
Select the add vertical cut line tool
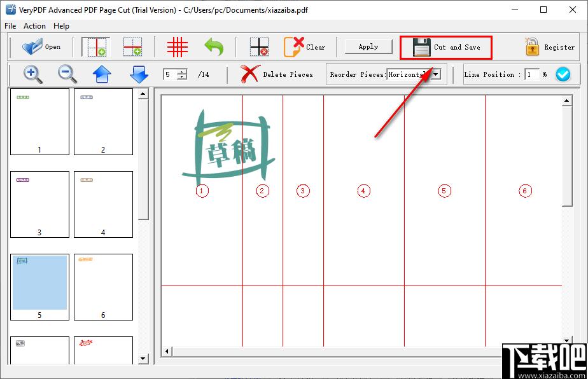(x=96, y=47)
